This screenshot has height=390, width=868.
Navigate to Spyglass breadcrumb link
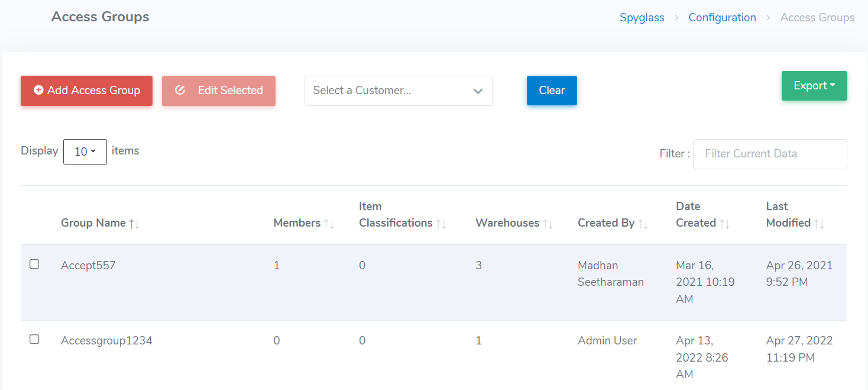pyautogui.click(x=642, y=18)
